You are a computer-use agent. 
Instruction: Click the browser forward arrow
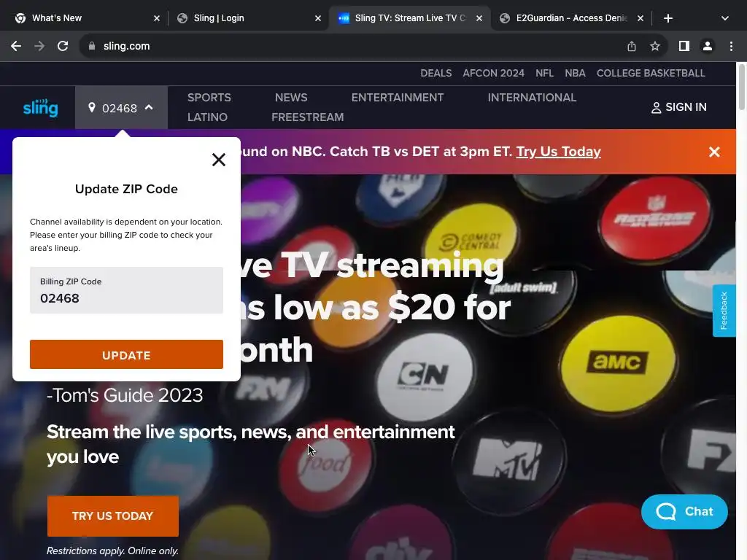[x=39, y=46]
